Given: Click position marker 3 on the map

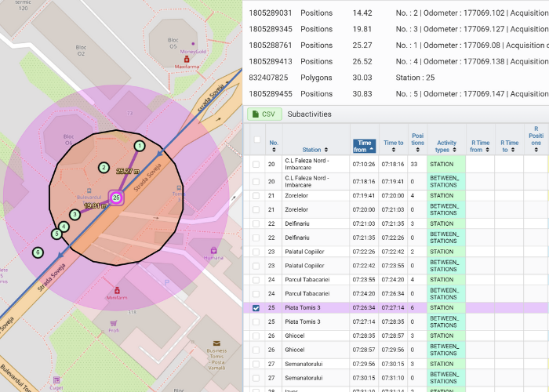Looking at the screenshot, I should [x=75, y=214].
